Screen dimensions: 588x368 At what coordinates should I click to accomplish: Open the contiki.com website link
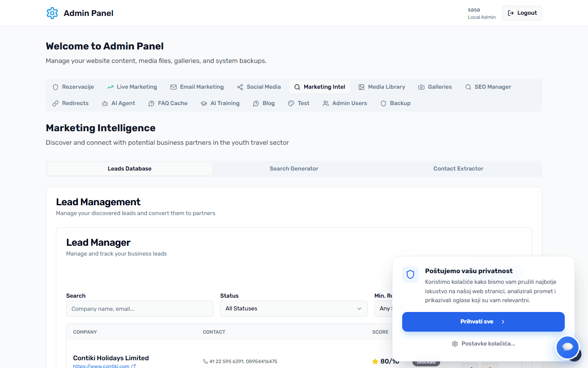[105, 366]
